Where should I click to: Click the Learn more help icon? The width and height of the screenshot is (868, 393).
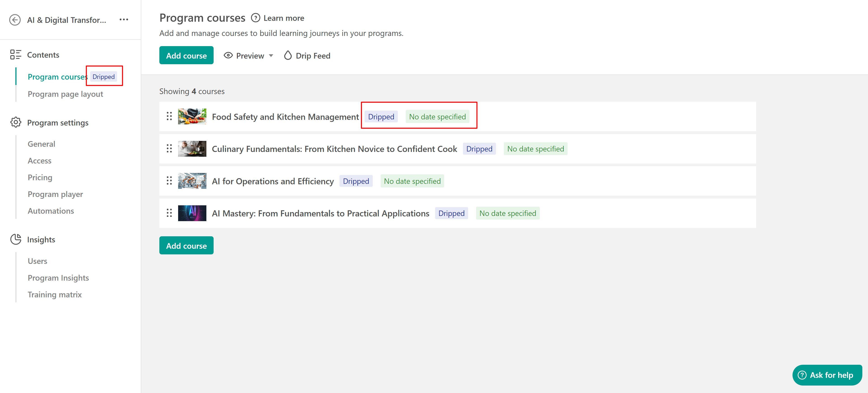pos(255,18)
